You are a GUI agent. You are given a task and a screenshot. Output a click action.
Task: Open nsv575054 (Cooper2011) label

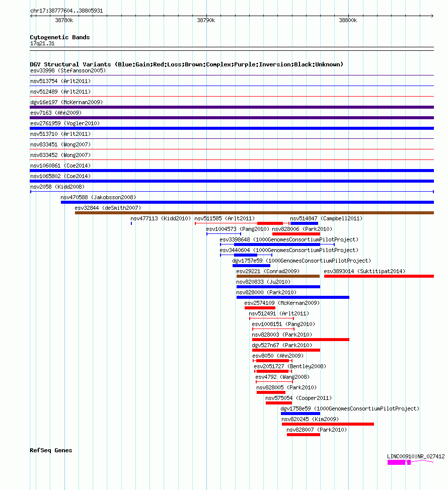pyautogui.click(x=298, y=398)
